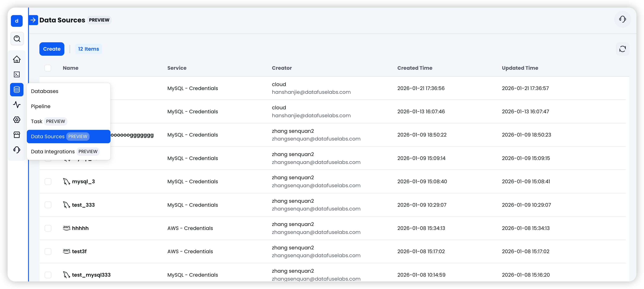Click the search icon in sidebar
This screenshot has height=289, width=644.
17,39
